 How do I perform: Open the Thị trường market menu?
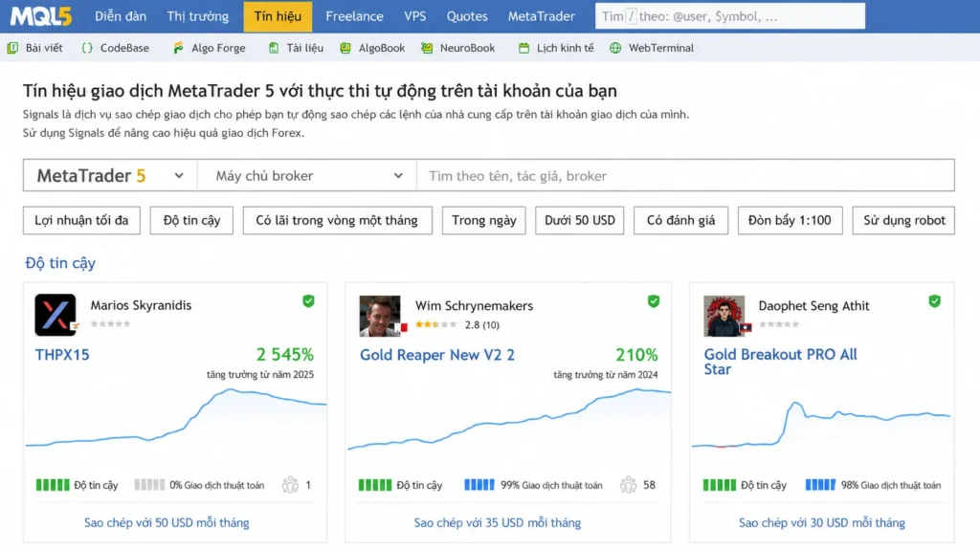click(x=197, y=16)
